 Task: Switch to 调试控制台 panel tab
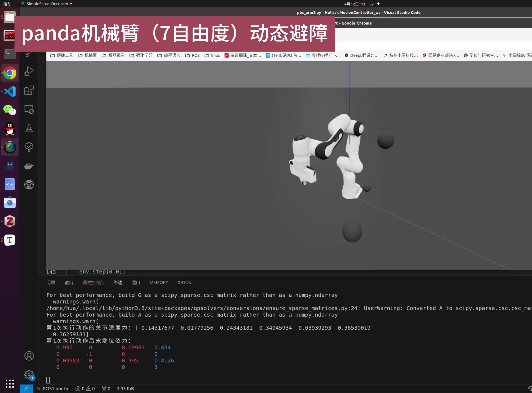coord(93,283)
